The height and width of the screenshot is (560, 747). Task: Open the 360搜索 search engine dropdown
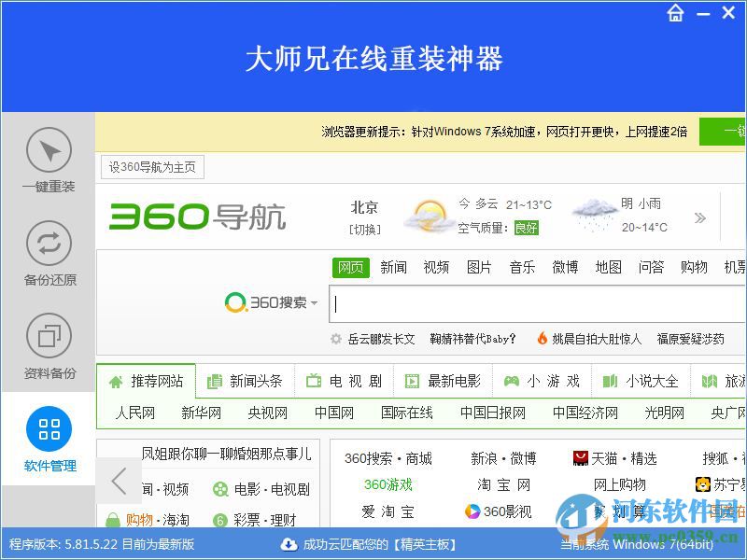(314, 302)
